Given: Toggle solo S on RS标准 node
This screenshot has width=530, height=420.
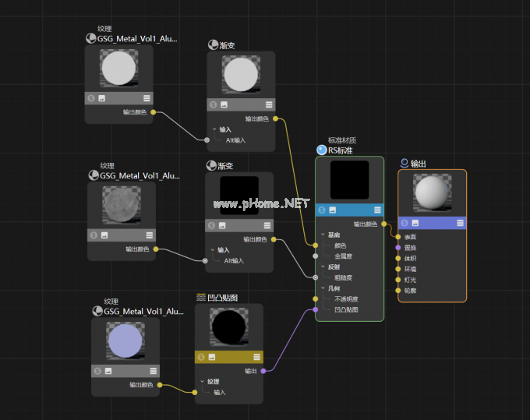Looking at the screenshot, I should tap(322, 210).
